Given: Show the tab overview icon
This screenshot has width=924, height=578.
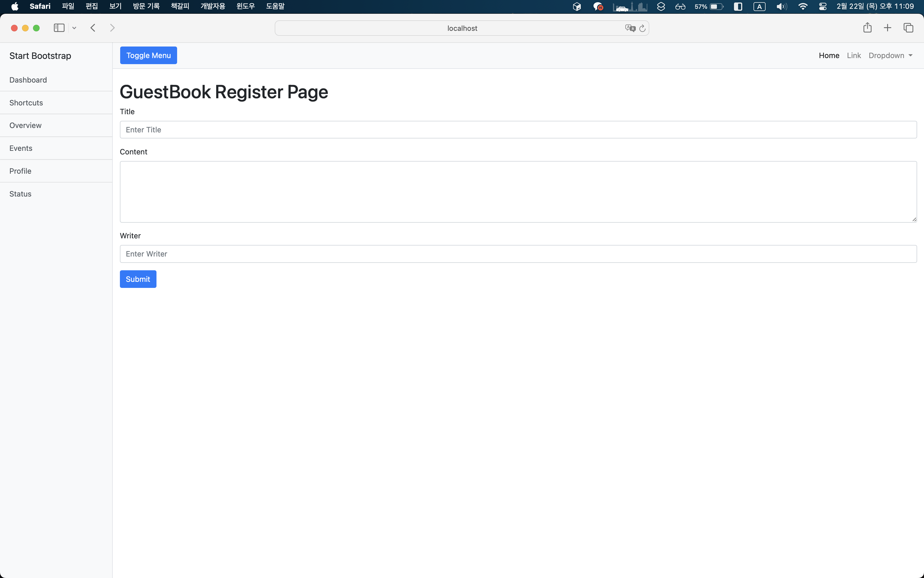Looking at the screenshot, I should 908,28.
